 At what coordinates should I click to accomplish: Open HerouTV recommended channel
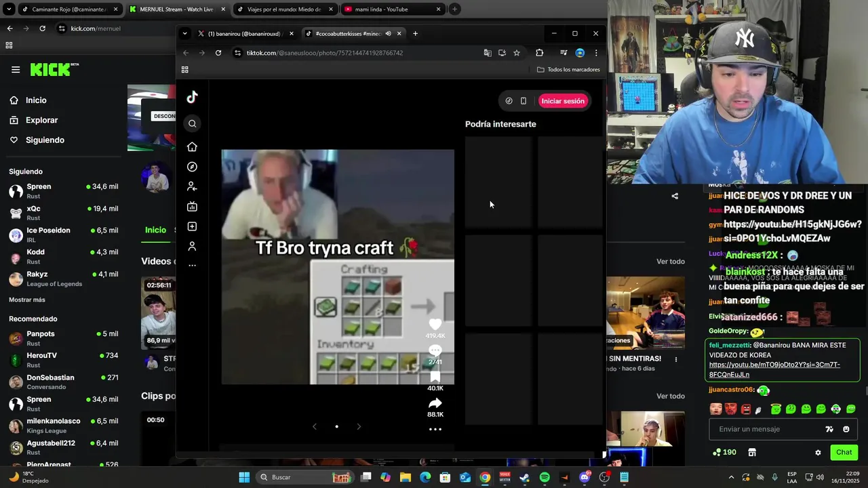64,360
